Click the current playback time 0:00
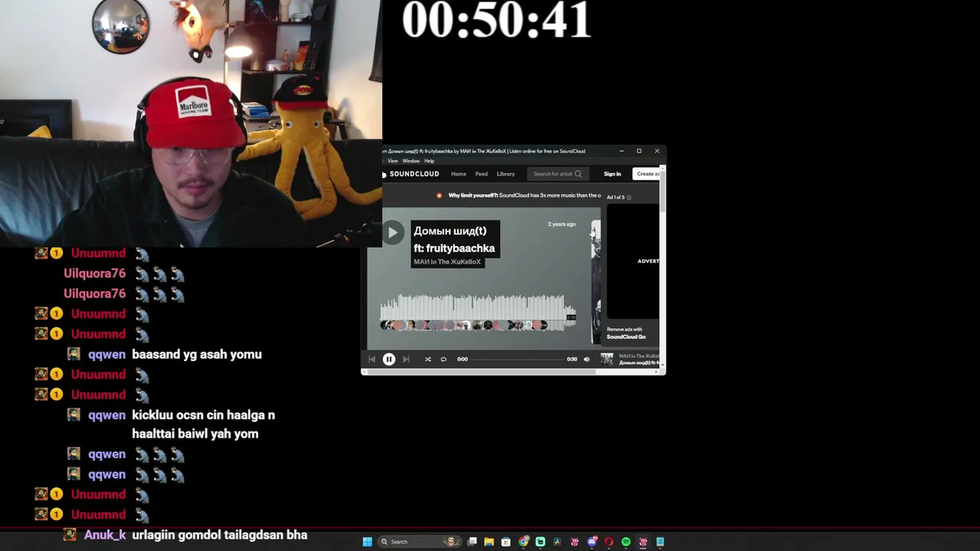This screenshot has height=551, width=980. pyautogui.click(x=462, y=359)
